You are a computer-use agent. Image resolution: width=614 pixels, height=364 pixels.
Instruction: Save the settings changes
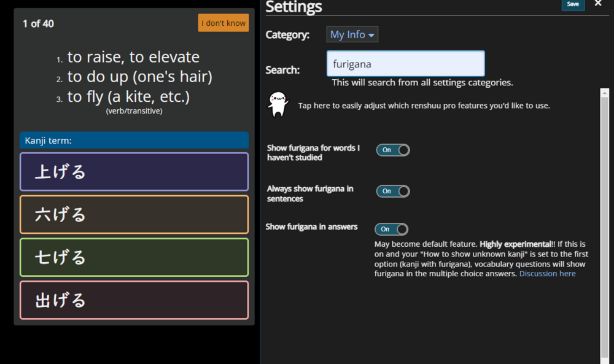[572, 4]
